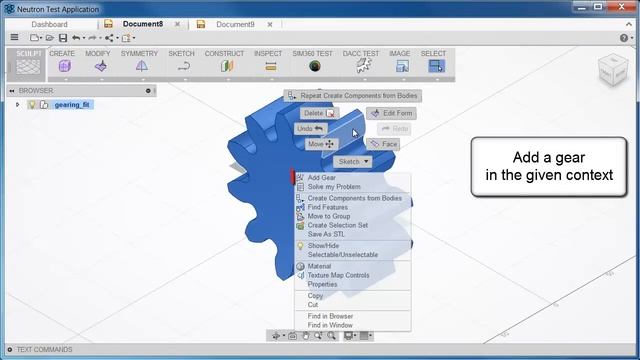Click the Open folder icon in toolbar
Image resolution: width=640 pixels, height=360 pixels.
50,38
